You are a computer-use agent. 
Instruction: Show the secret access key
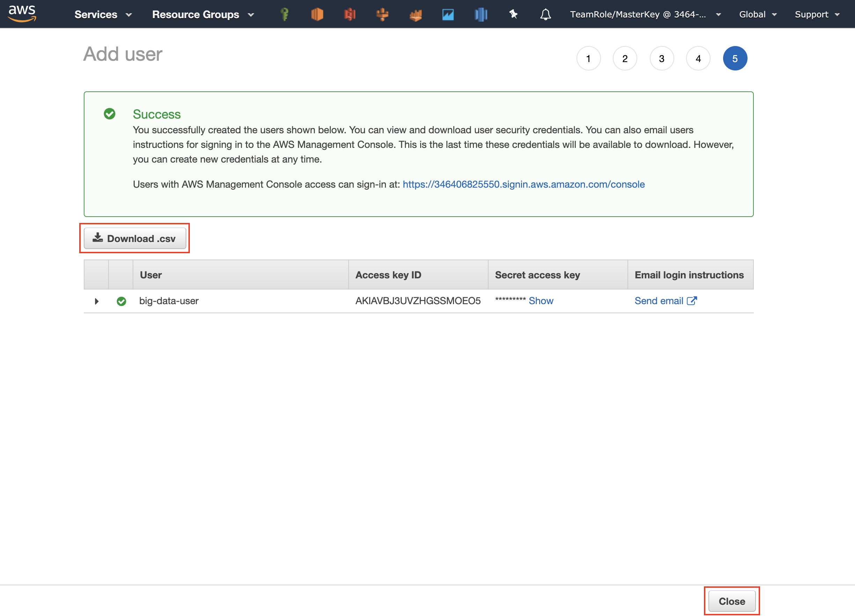(x=541, y=301)
